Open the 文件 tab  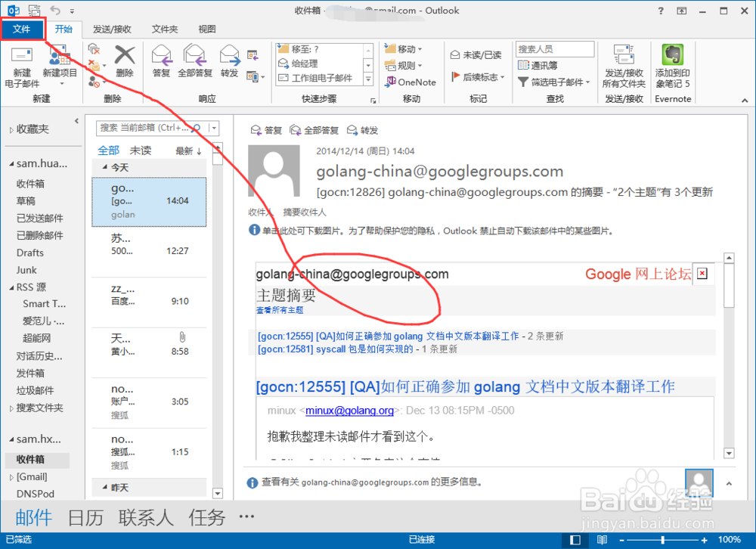pyautogui.click(x=22, y=29)
